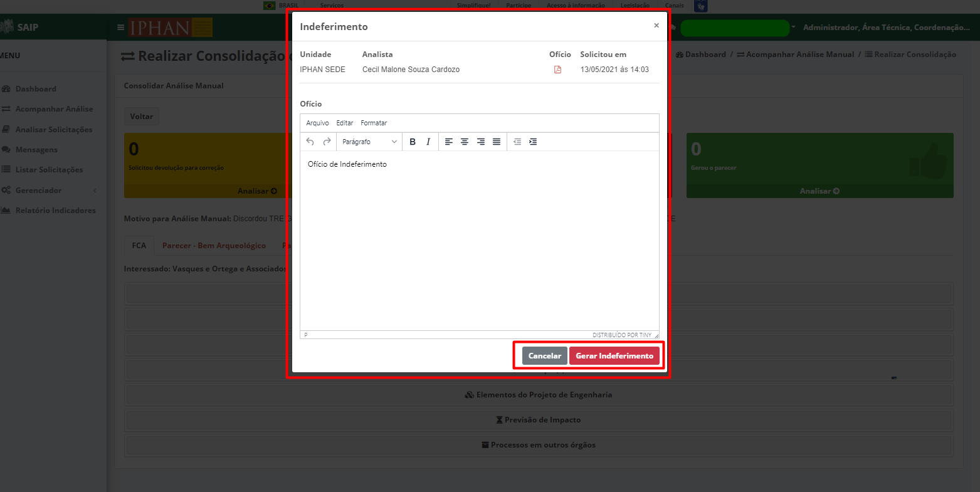Open the Ofício PDF icon
Image resolution: width=980 pixels, height=492 pixels.
tap(557, 70)
